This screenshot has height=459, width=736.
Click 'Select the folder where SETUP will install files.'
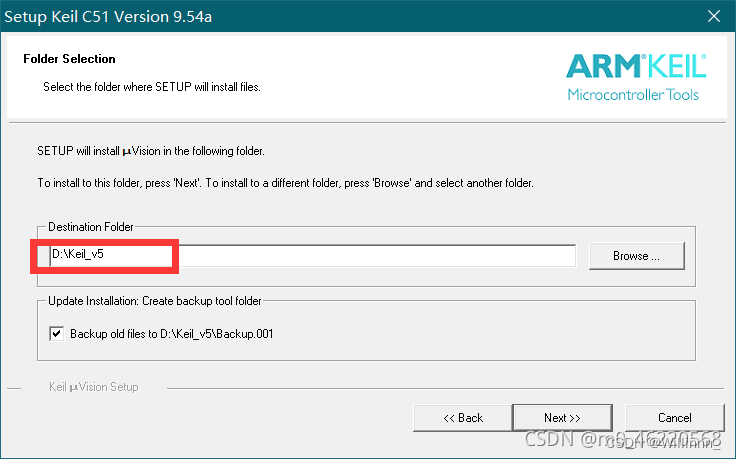pyautogui.click(x=152, y=87)
